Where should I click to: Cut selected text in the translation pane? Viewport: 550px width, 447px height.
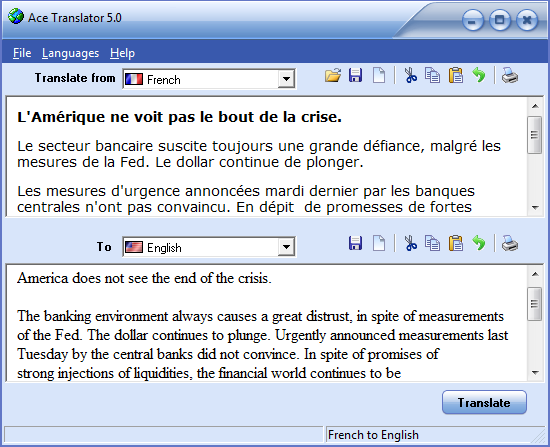click(x=411, y=243)
